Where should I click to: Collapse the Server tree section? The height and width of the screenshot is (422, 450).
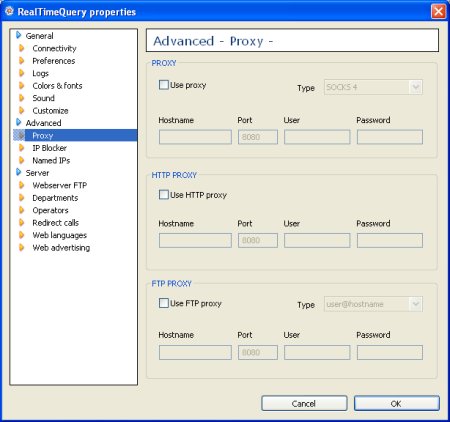pyautogui.click(x=19, y=172)
